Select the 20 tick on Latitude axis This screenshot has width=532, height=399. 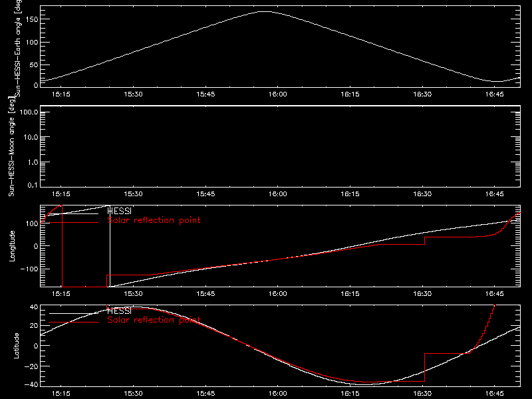click(34, 326)
